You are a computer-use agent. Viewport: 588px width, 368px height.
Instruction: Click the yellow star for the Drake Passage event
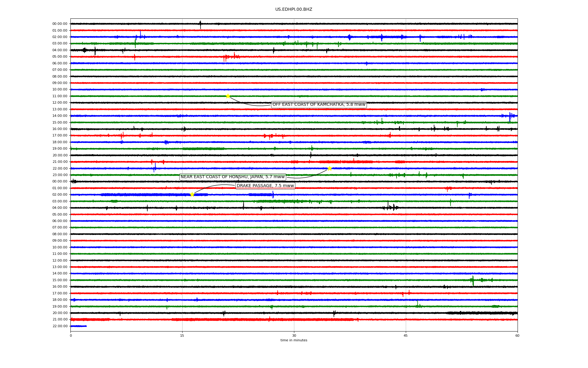pos(192,194)
